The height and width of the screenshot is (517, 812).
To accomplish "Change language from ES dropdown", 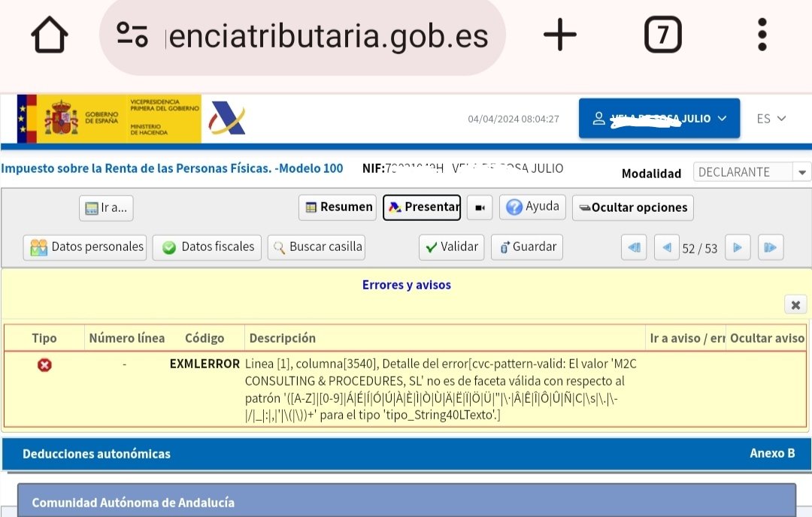I will 771,119.
